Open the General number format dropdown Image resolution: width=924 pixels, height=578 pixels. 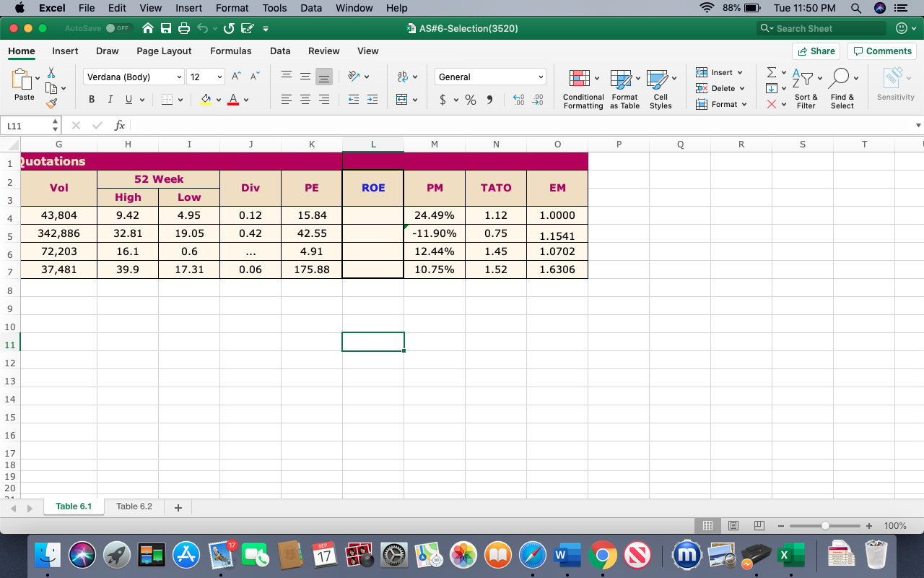tap(540, 77)
